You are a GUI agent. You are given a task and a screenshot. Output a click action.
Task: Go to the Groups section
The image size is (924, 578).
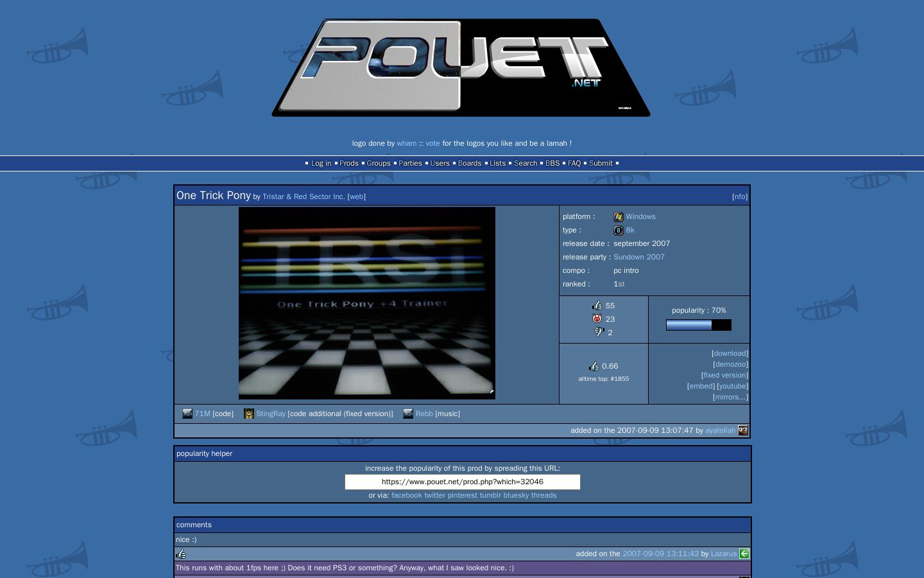(379, 163)
